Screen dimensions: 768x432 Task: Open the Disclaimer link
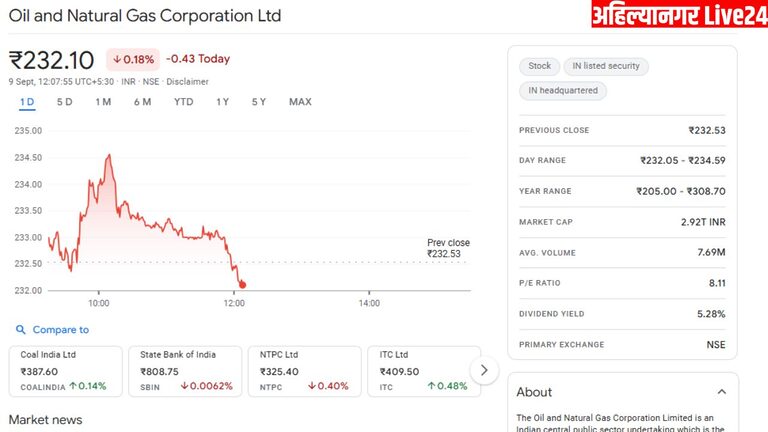[188, 81]
